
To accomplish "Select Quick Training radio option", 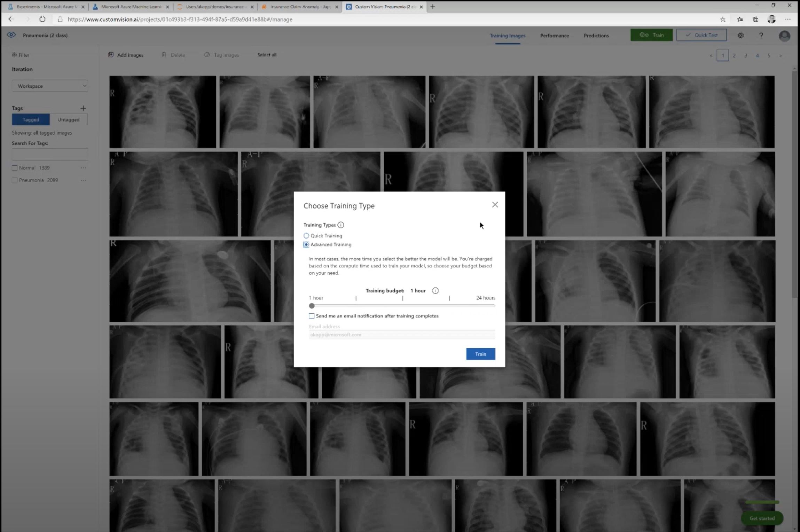I will [x=306, y=236].
